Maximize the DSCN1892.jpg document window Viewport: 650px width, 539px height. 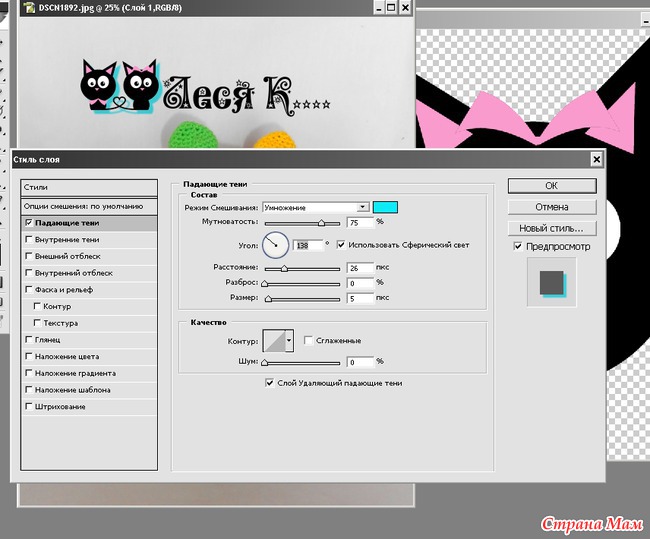click(x=390, y=8)
